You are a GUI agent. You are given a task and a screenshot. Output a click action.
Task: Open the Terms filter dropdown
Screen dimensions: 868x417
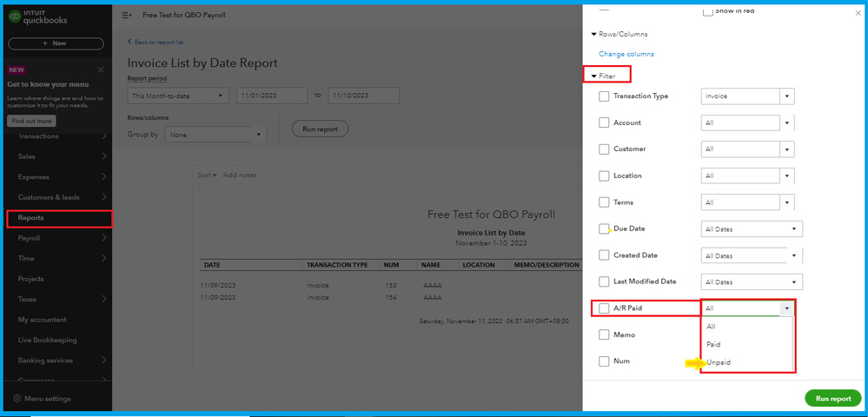[x=747, y=202]
